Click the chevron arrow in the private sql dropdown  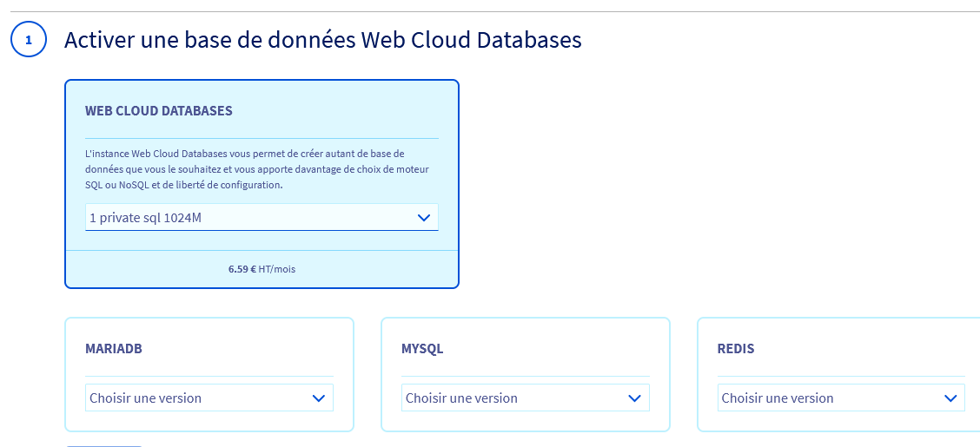coord(424,218)
